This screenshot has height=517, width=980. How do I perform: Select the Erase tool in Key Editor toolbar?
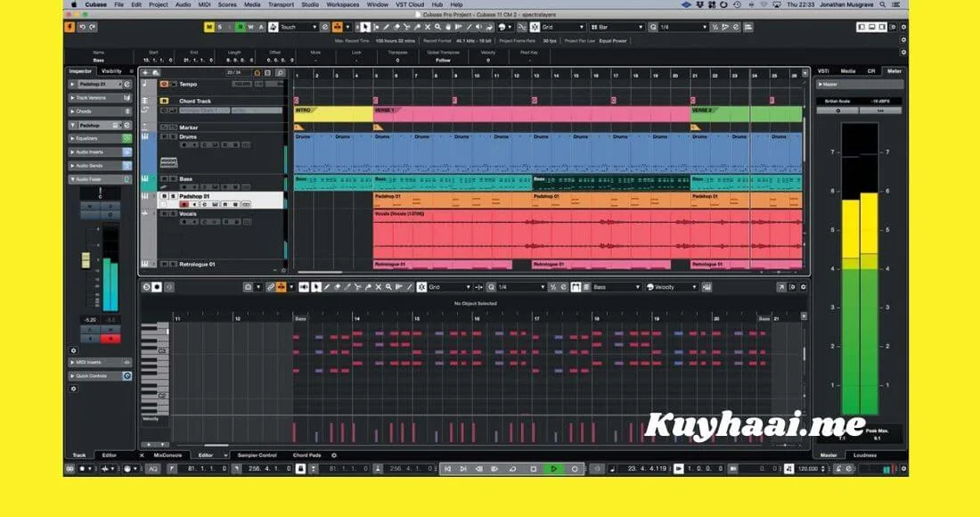[337, 287]
